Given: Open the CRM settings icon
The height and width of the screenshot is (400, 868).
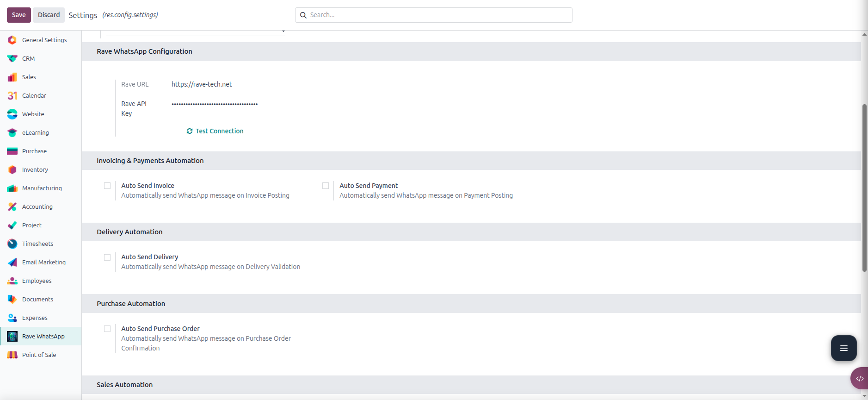Looking at the screenshot, I should pos(12,58).
